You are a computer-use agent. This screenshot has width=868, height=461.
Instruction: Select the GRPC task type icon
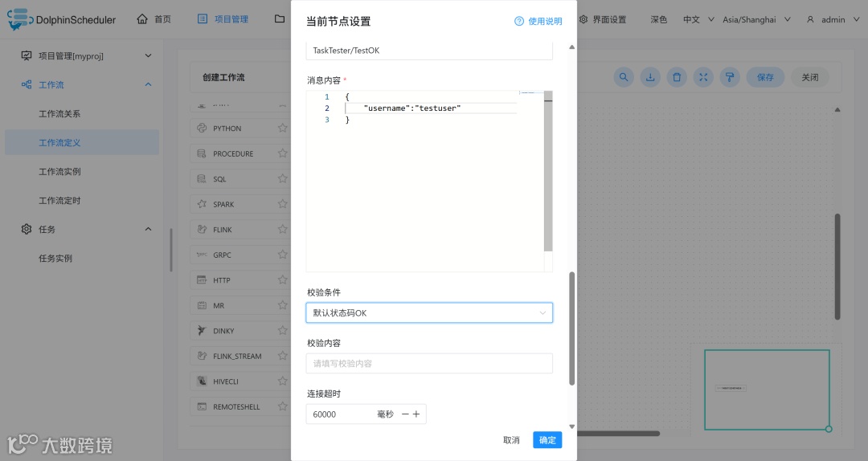(x=202, y=255)
